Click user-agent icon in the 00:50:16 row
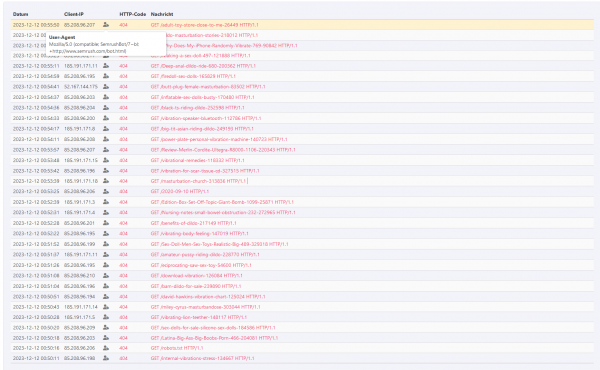This screenshot has width=600, height=370. click(x=106, y=348)
